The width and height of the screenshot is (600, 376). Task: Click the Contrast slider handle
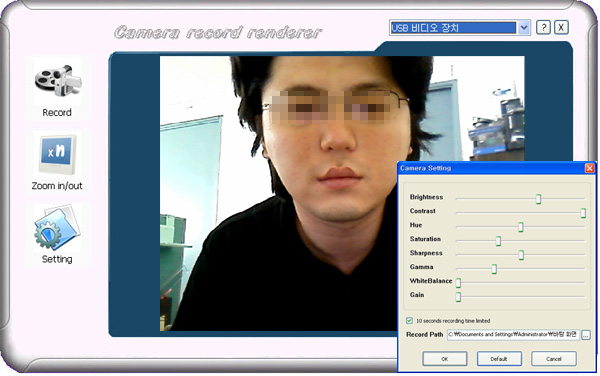click(x=583, y=213)
